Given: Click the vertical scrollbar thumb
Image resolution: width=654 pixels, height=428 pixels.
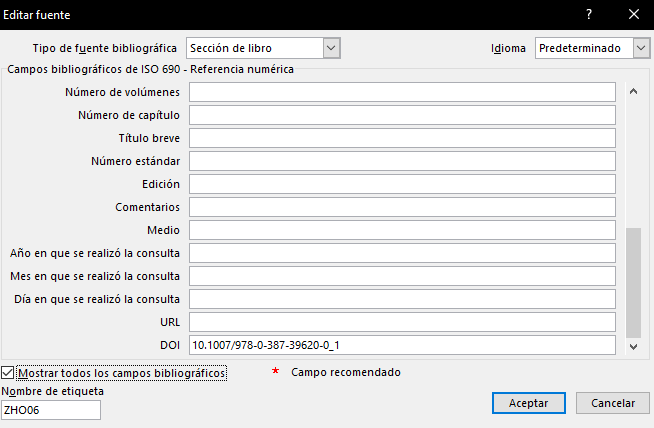Looking at the screenshot, I should tap(633, 282).
